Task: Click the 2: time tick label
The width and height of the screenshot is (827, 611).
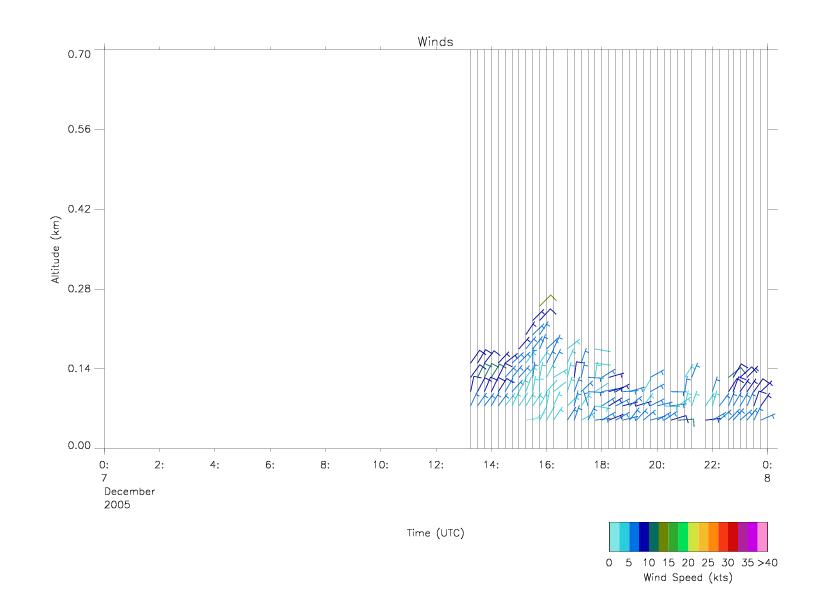Action: pos(159,465)
